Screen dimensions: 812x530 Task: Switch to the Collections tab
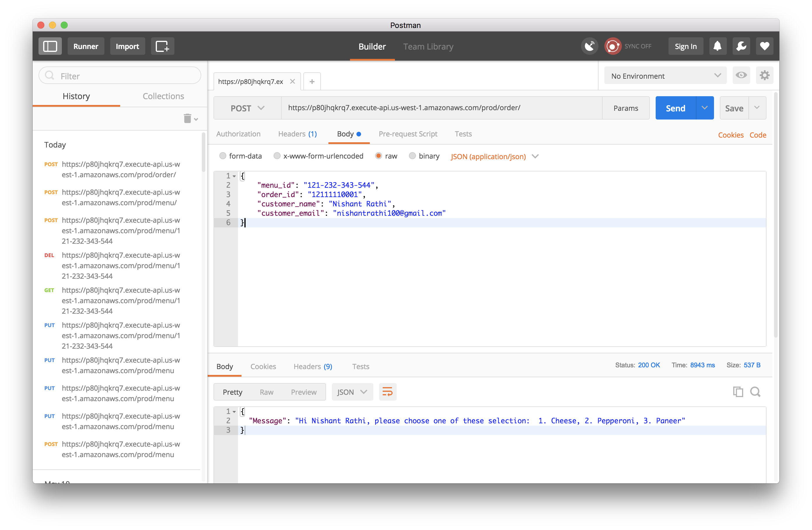pos(163,96)
